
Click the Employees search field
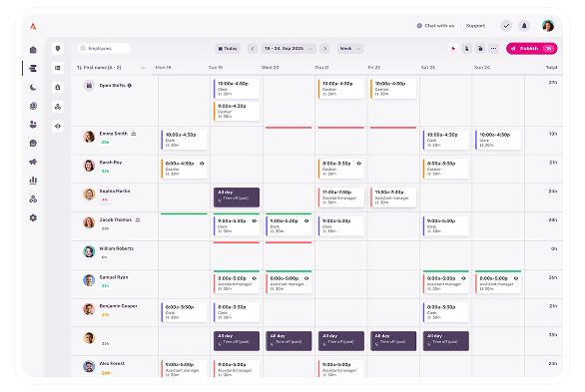pos(104,49)
